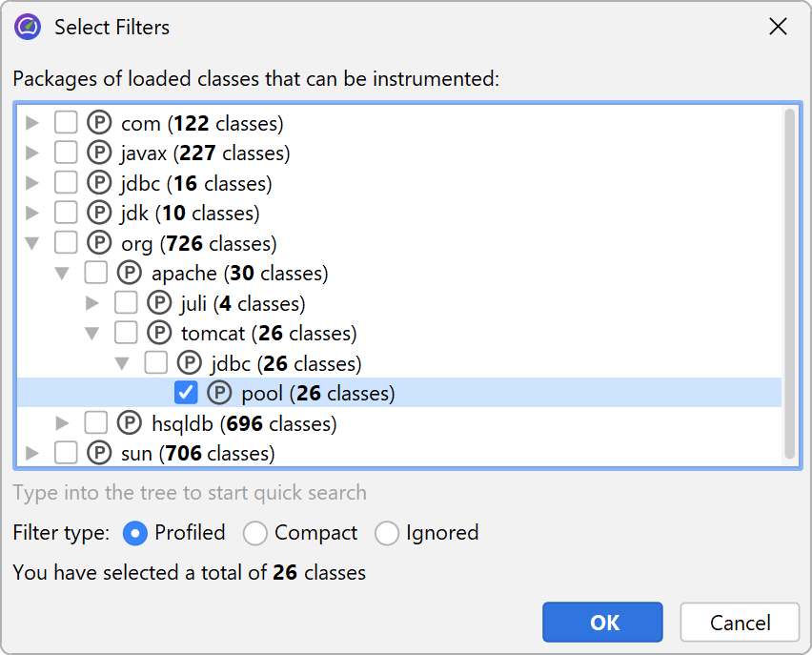Screen dimensions: 812x655
Task: Choose the Ignored filter type
Action: click(x=387, y=533)
